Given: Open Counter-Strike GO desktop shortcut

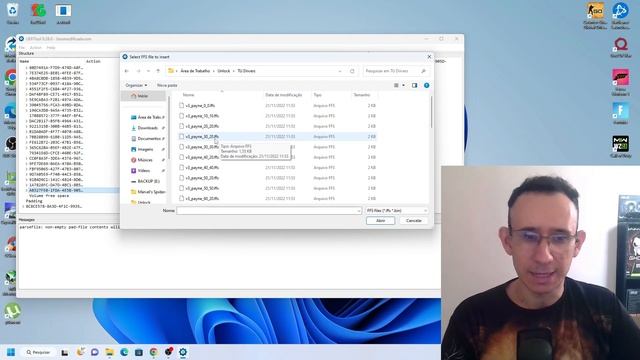Looking at the screenshot, I should [x=595, y=16].
